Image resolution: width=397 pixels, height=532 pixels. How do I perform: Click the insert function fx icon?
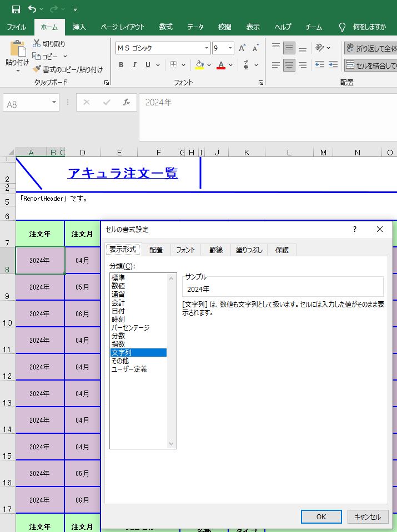127,103
